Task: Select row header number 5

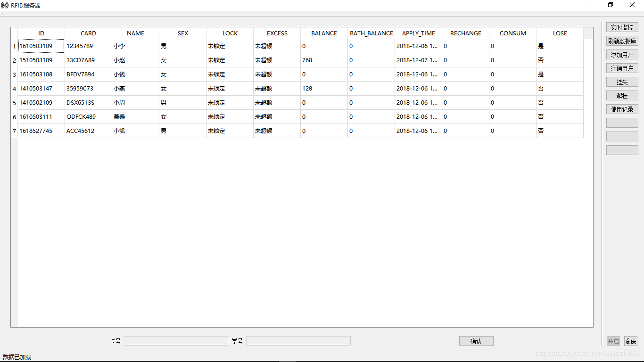Action: 14,103
